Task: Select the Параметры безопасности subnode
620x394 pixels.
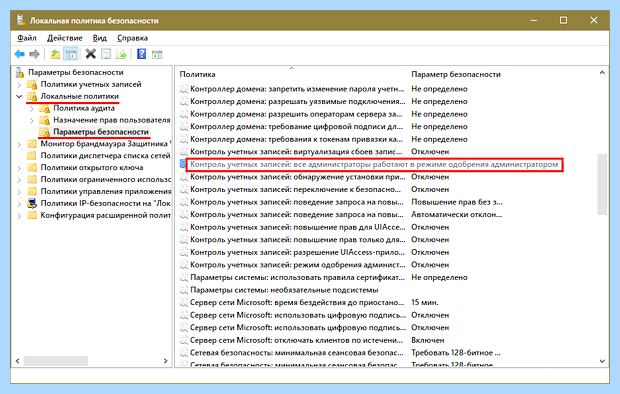Action: coord(101,132)
